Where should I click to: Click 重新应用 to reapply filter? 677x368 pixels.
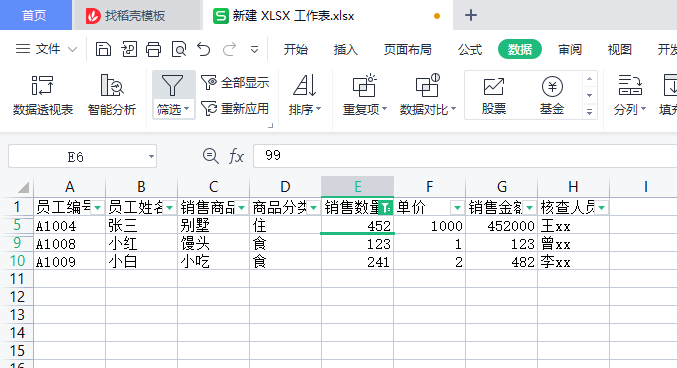pyautogui.click(x=235, y=108)
